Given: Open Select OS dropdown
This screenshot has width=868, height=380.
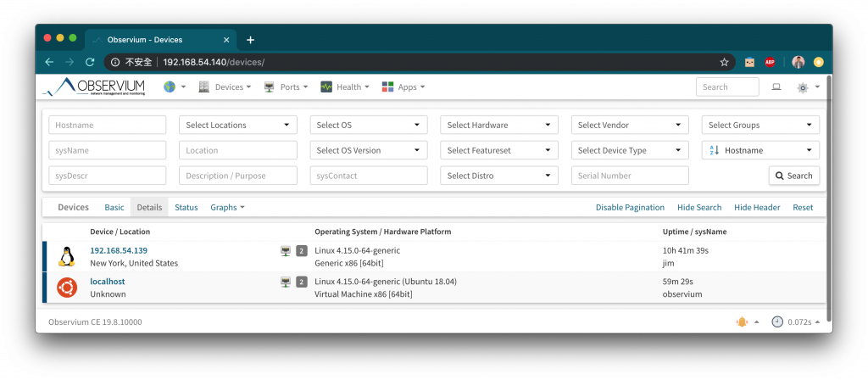Looking at the screenshot, I should [x=369, y=125].
